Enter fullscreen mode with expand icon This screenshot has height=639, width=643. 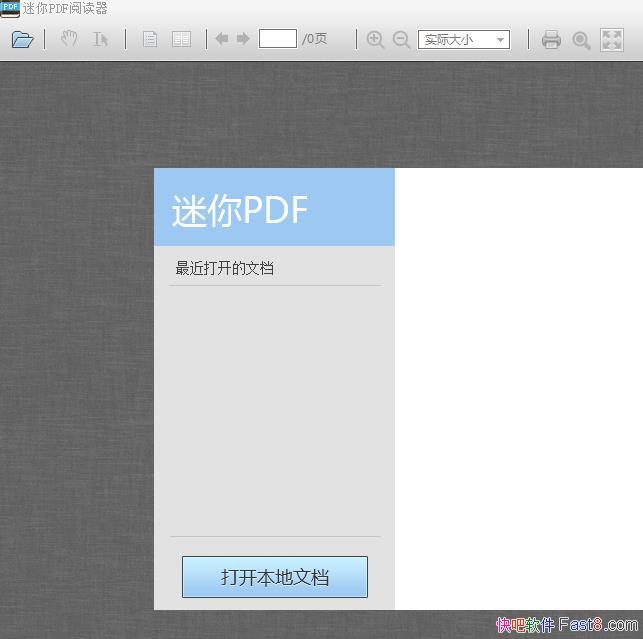click(611, 40)
